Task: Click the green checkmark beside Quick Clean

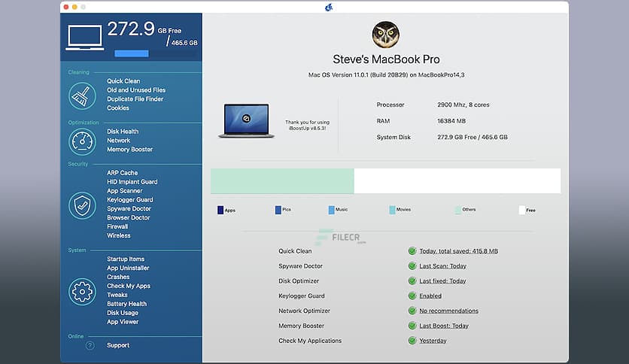Action: pos(412,251)
